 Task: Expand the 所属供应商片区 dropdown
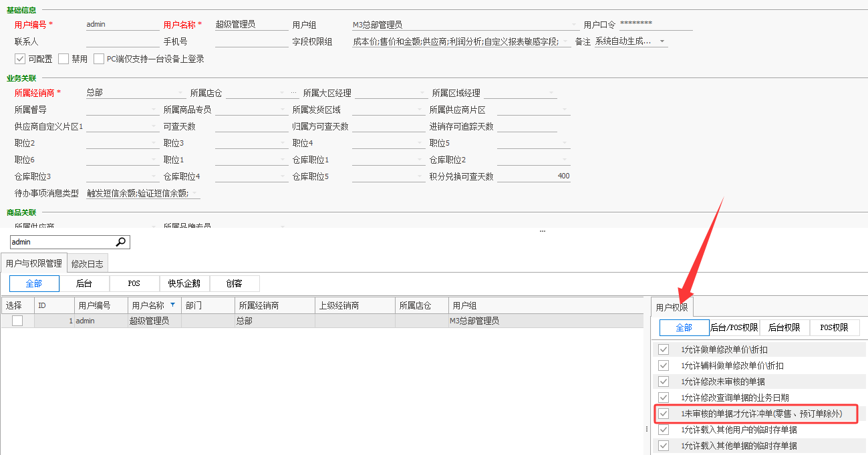click(565, 110)
